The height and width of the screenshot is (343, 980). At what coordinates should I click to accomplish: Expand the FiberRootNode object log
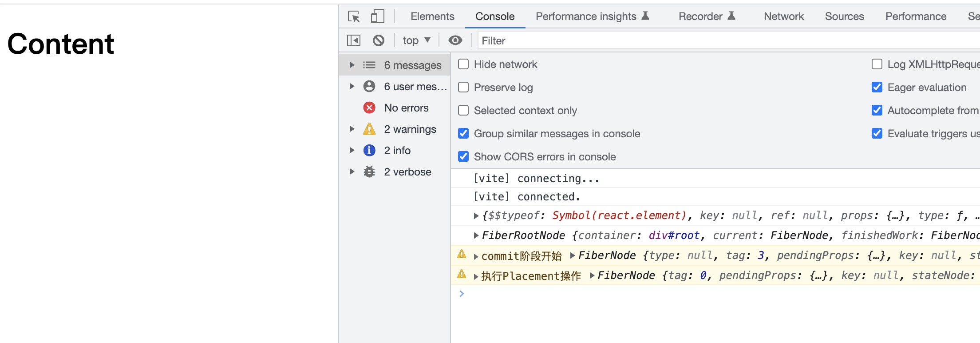476,235
